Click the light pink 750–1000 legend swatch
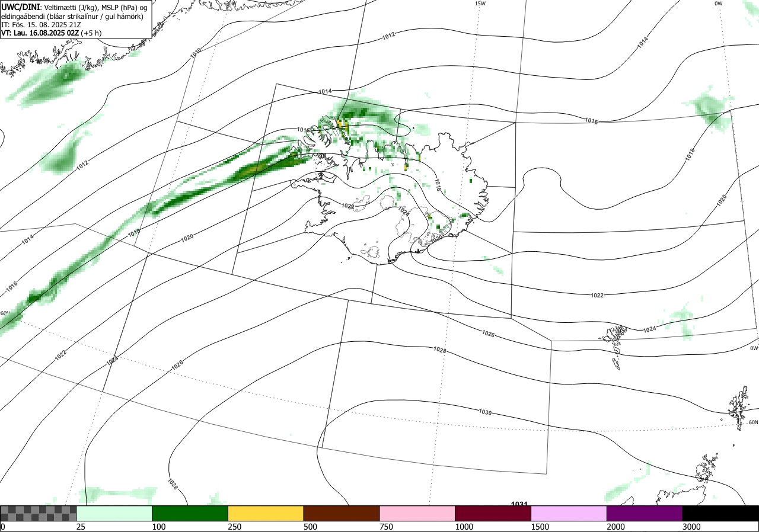Image resolution: width=759 pixels, height=532 pixels. [x=417, y=513]
